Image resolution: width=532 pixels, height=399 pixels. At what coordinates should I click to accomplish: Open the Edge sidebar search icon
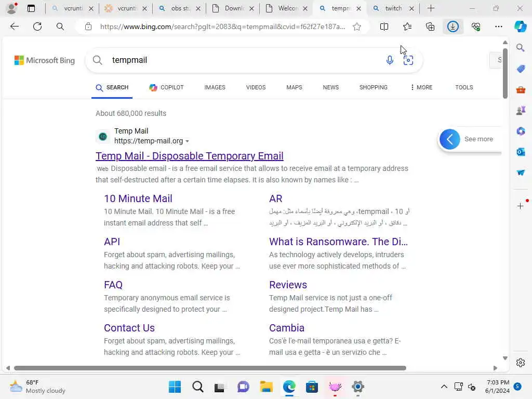click(x=521, y=48)
